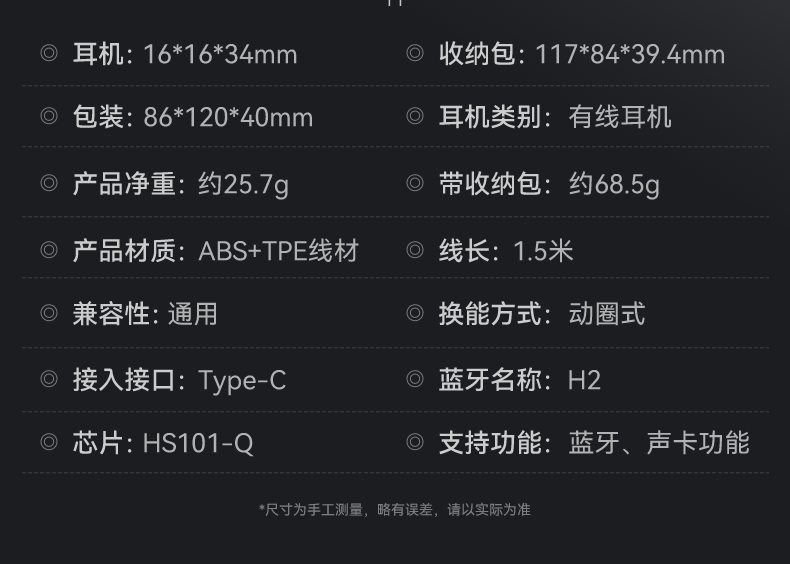Select the circle marker before 包装
790x564 pixels.
point(49,117)
